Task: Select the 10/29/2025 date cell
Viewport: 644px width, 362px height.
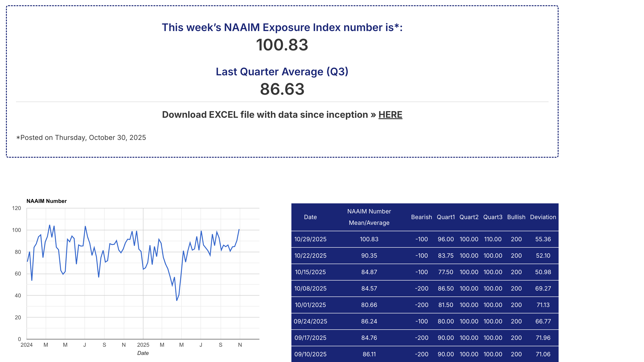Action: 310,239
